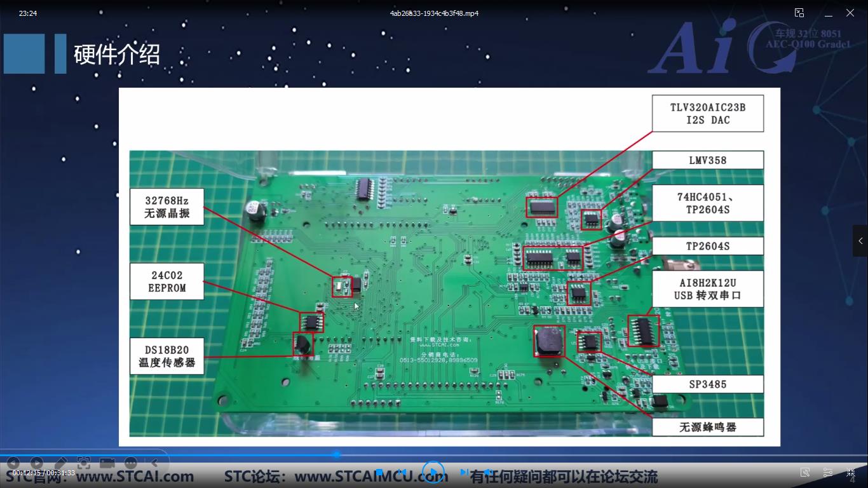Skip to the next video
This screenshot has height=488, width=868.
coord(465,472)
